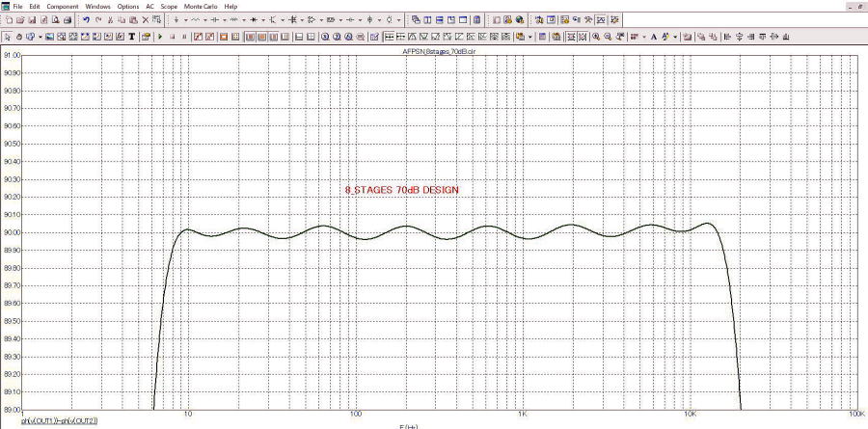Create a new file with New icon
This screenshot has width=868, height=429.
pyautogui.click(x=9, y=20)
